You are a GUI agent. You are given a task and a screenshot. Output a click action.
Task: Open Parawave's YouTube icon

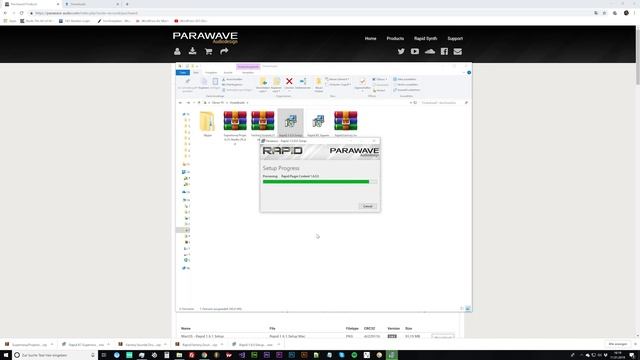click(415, 51)
